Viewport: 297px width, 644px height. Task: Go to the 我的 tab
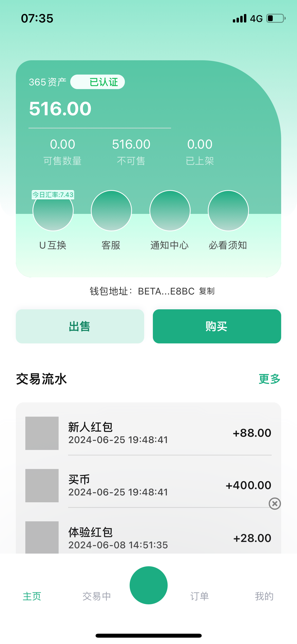point(264,596)
